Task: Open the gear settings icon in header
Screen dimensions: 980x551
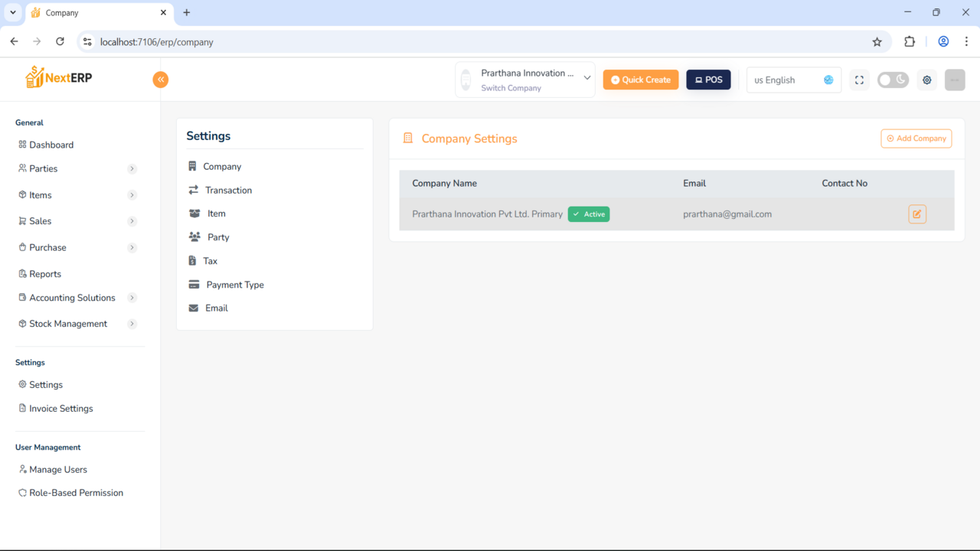Action: tap(927, 80)
